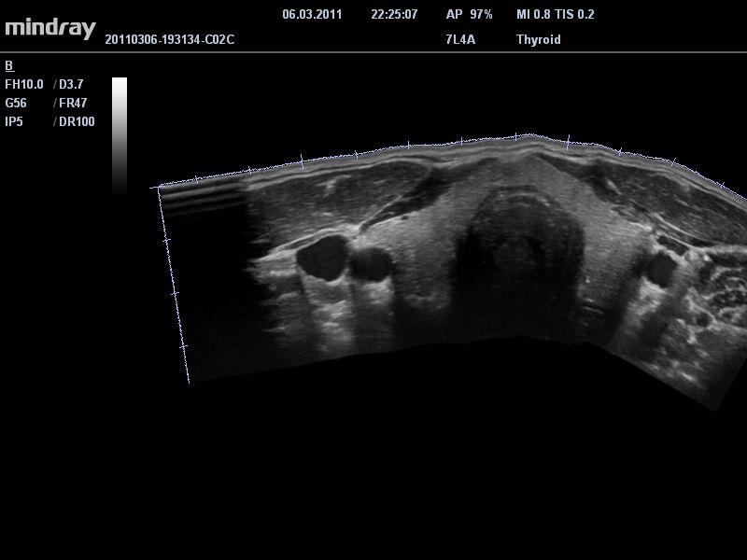Screen dimensions: 747x560
Task: Click the small dark vessel on right side
Action: pyautogui.click(x=660, y=270)
